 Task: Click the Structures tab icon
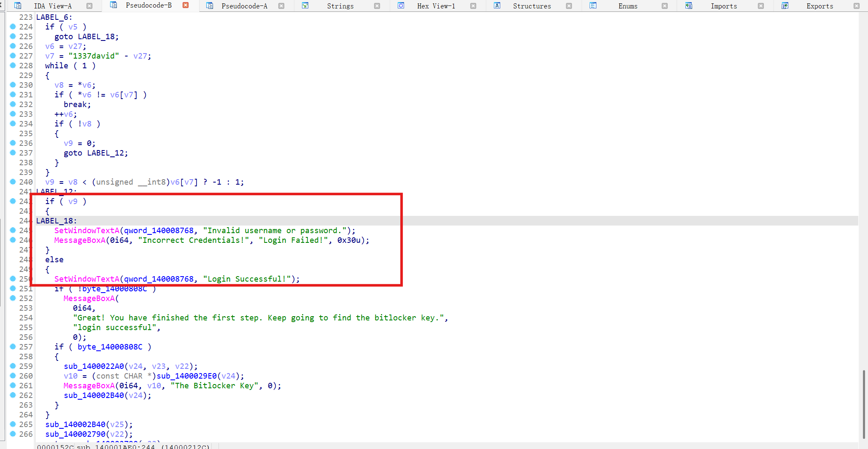click(x=497, y=6)
